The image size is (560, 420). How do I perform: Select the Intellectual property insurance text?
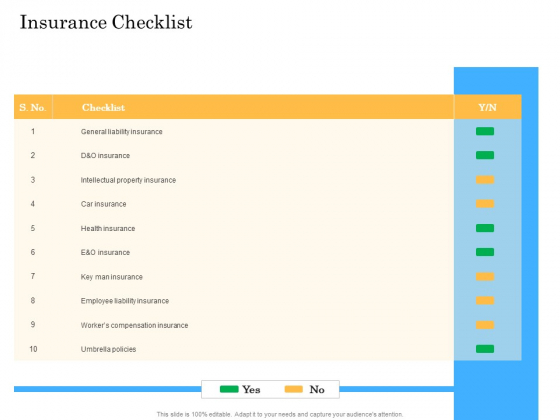tap(128, 180)
